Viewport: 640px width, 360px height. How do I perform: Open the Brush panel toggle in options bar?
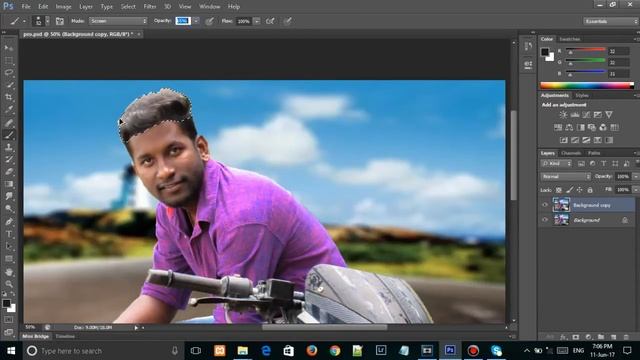coord(60,21)
